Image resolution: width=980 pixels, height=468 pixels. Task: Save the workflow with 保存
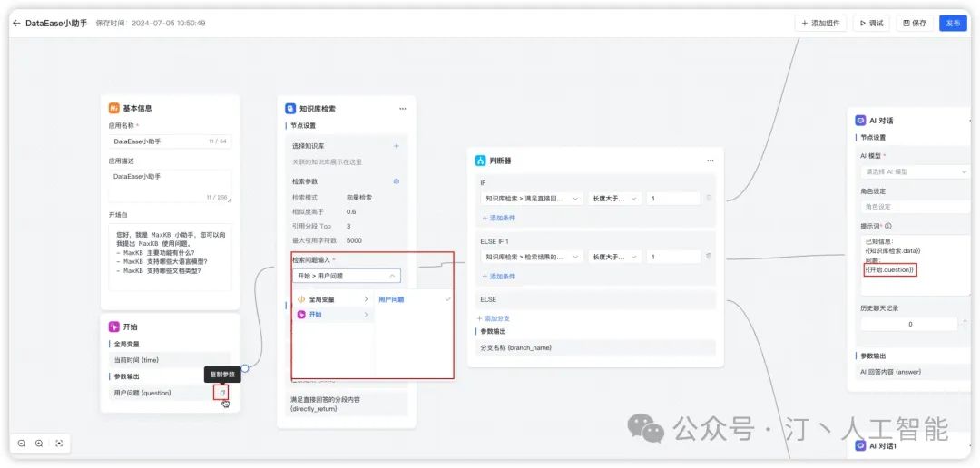click(915, 23)
